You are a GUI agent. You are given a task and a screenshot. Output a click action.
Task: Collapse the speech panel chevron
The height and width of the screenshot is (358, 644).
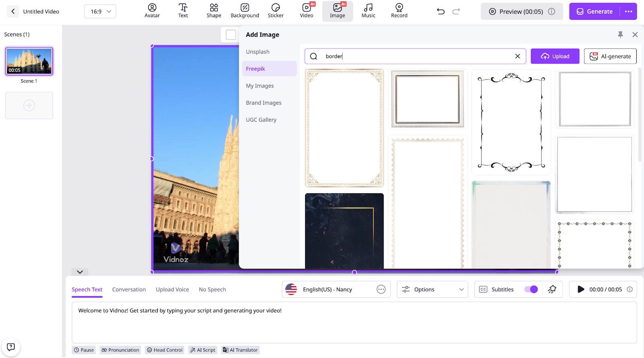point(80,272)
